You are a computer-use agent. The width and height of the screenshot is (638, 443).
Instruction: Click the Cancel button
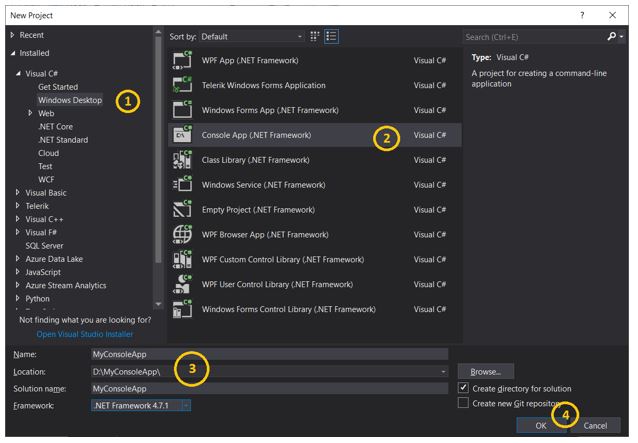click(x=595, y=426)
